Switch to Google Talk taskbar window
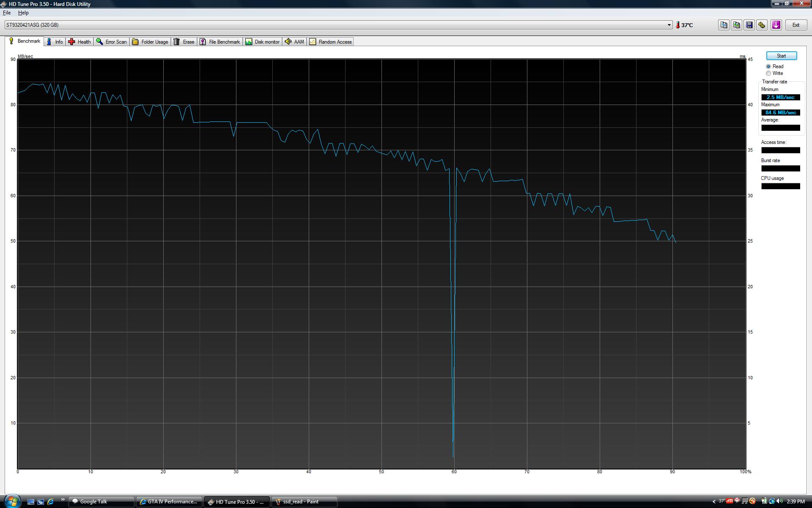 101,502
